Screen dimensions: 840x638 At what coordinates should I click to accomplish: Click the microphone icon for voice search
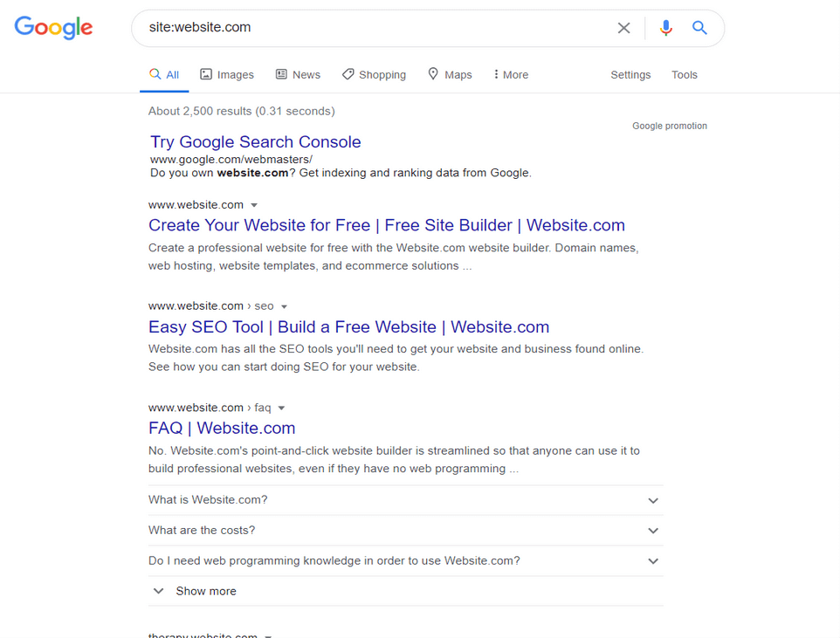tap(665, 27)
